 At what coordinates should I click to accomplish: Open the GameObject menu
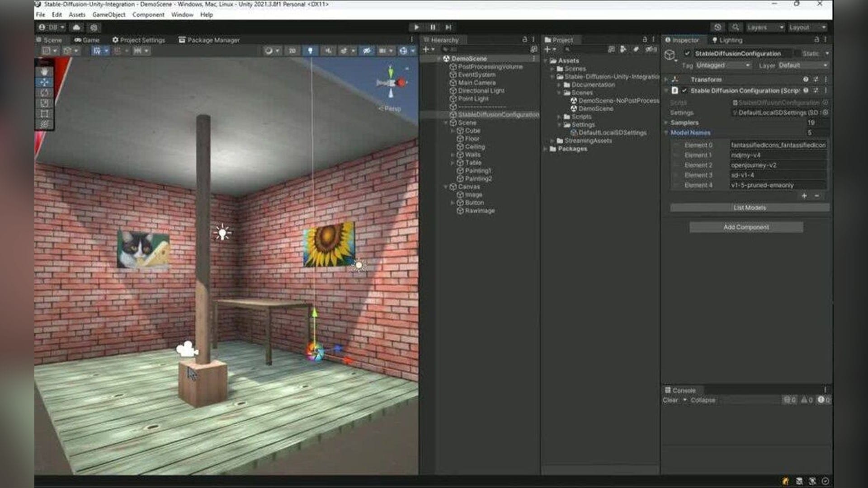[109, 15]
